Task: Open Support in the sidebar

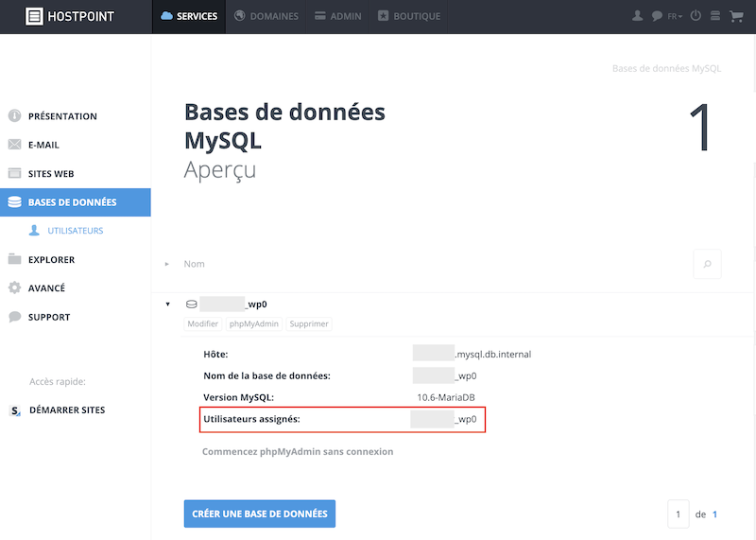Action: tap(49, 317)
